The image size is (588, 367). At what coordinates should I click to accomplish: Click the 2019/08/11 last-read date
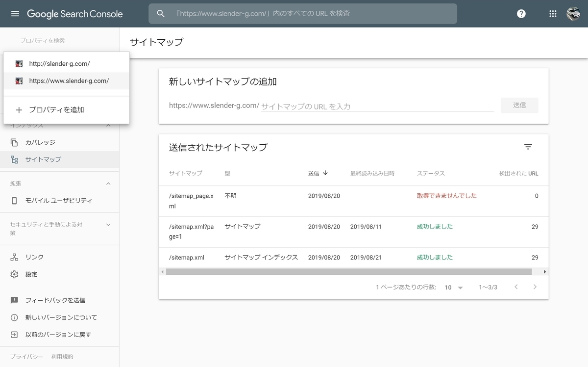(x=366, y=227)
